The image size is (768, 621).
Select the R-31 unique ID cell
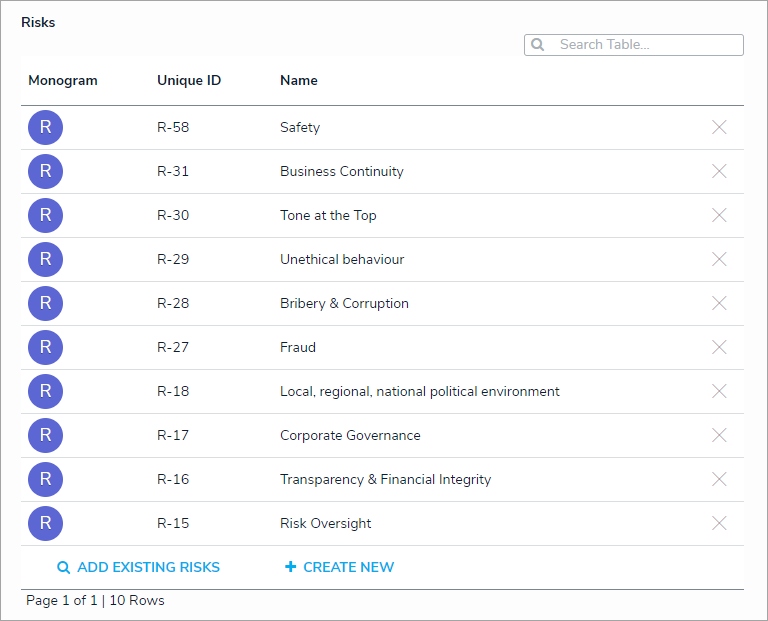tap(173, 171)
